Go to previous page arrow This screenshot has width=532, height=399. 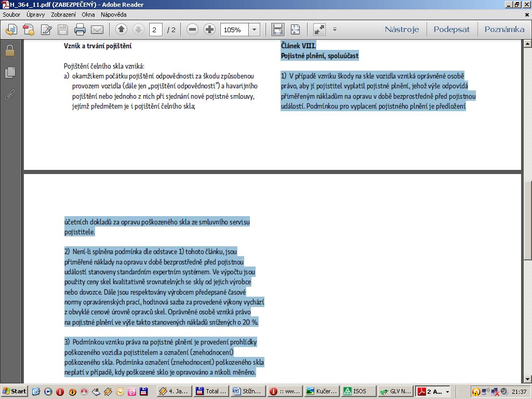(x=121, y=30)
